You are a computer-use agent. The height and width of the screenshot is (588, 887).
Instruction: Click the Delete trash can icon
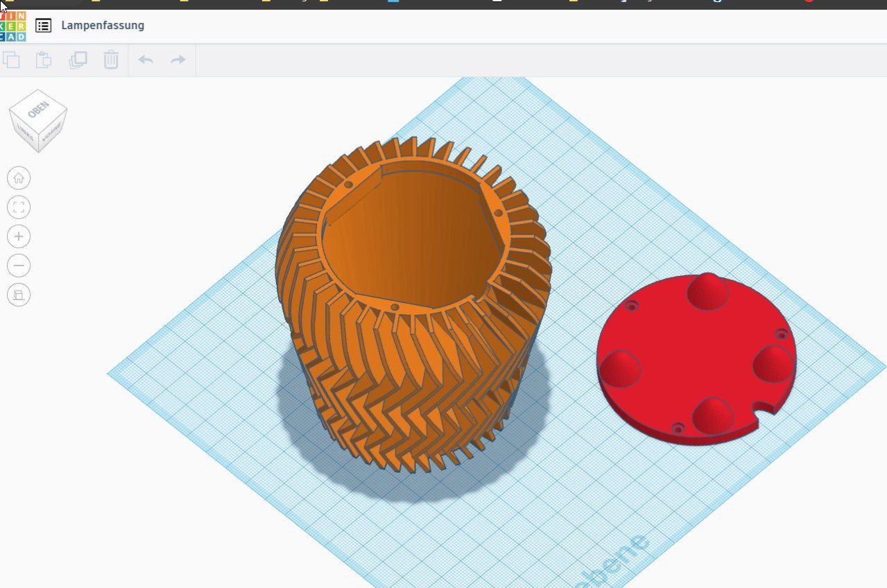[110, 60]
